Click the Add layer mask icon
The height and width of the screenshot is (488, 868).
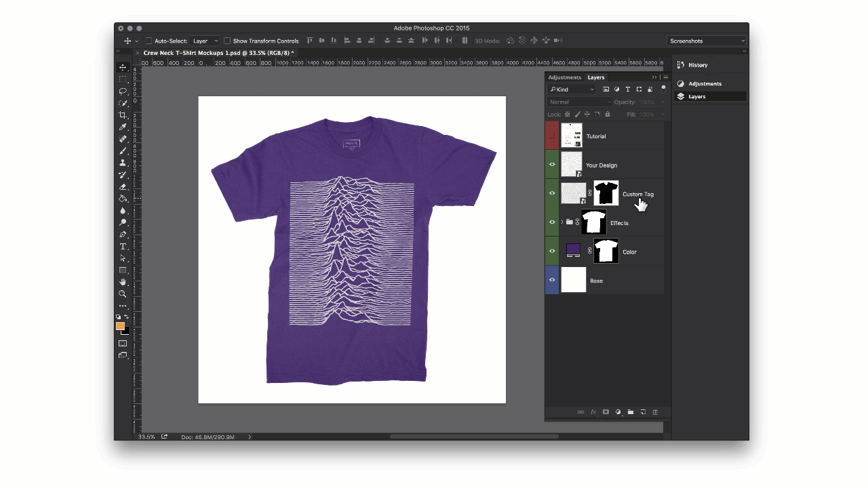[606, 411]
